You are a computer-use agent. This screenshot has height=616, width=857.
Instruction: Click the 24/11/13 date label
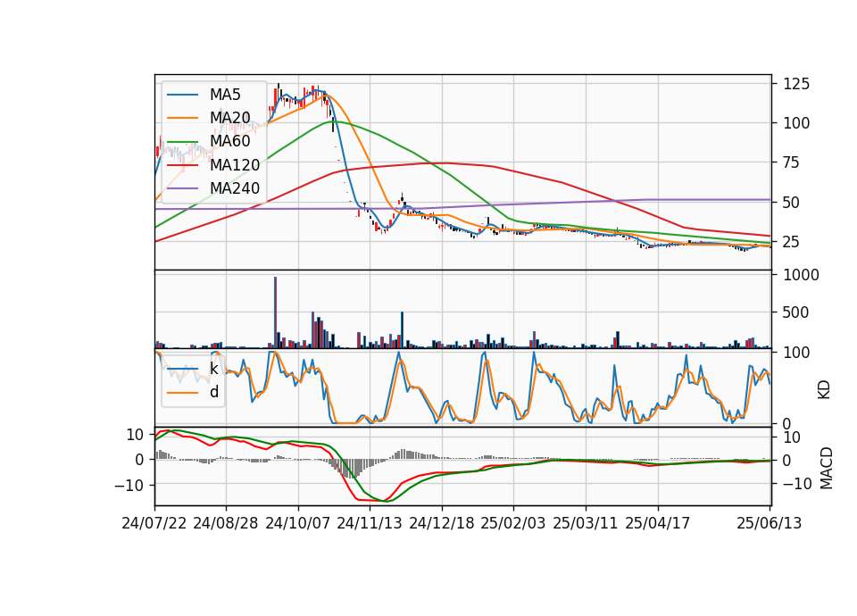(370, 523)
